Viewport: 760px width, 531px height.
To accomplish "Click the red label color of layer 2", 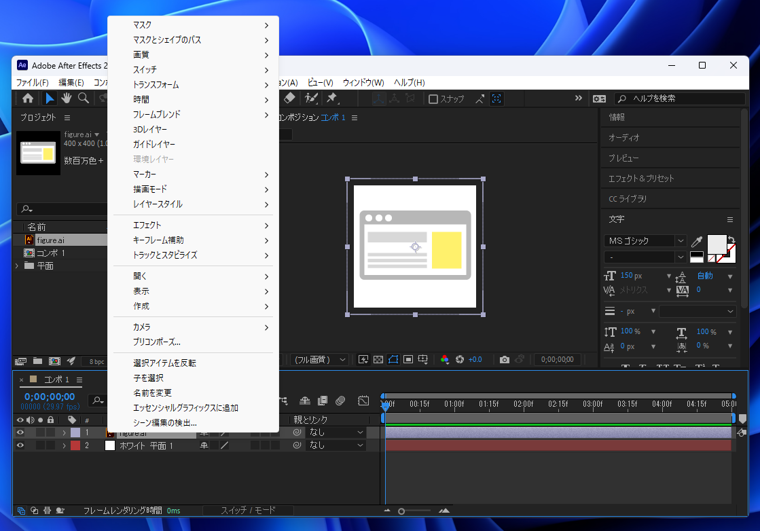I will coord(75,446).
